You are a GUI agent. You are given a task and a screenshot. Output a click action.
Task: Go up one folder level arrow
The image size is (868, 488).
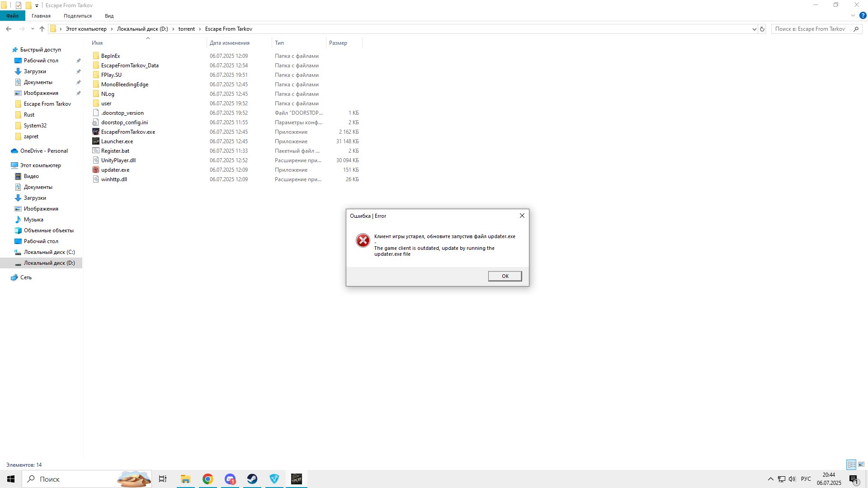coord(42,29)
